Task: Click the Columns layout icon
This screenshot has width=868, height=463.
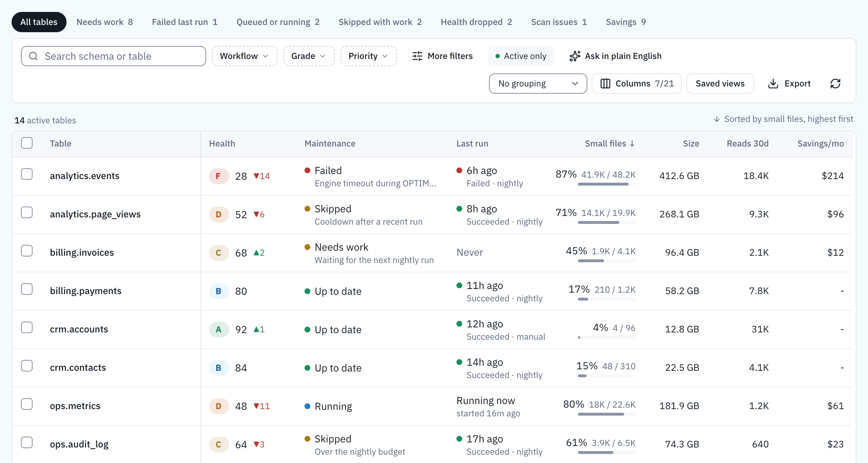Action: coord(605,84)
